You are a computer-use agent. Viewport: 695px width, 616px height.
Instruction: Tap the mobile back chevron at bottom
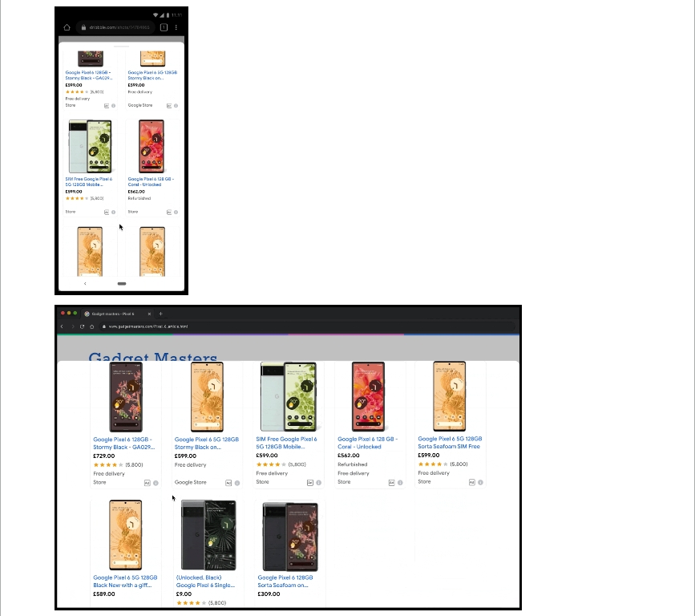coord(85,283)
